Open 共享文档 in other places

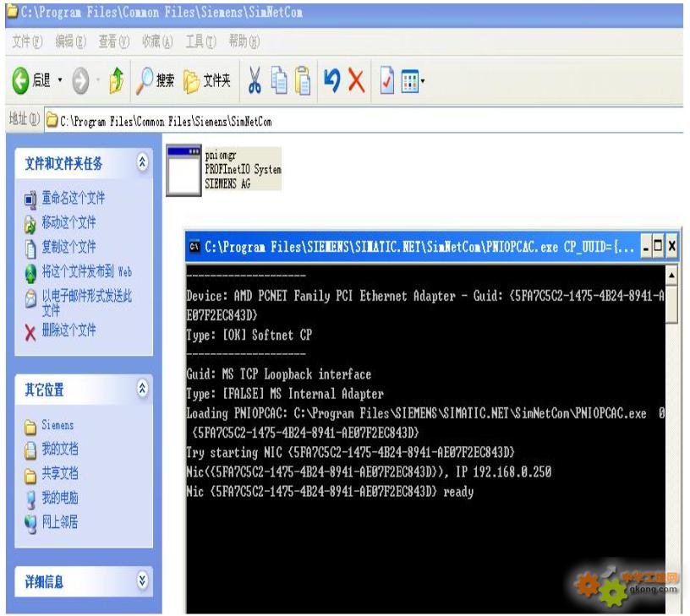click(60, 473)
